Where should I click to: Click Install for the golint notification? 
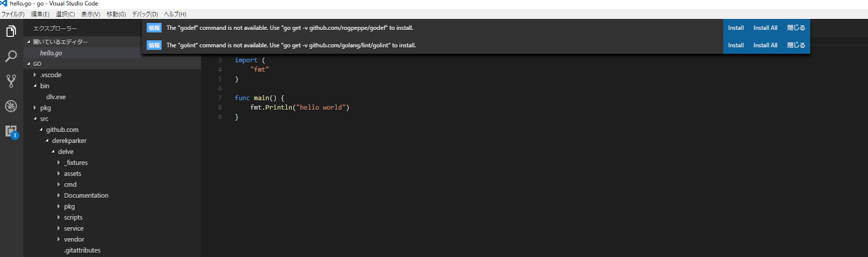point(736,45)
